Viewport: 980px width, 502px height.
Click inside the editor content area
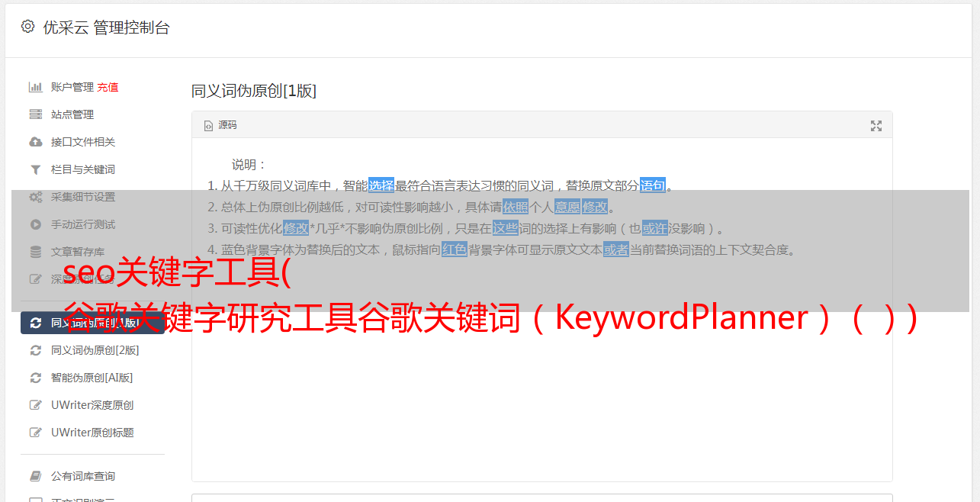click(541, 309)
